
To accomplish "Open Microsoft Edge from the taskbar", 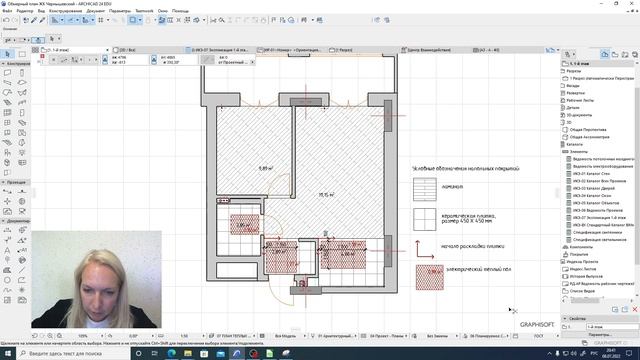I will [171, 353].
